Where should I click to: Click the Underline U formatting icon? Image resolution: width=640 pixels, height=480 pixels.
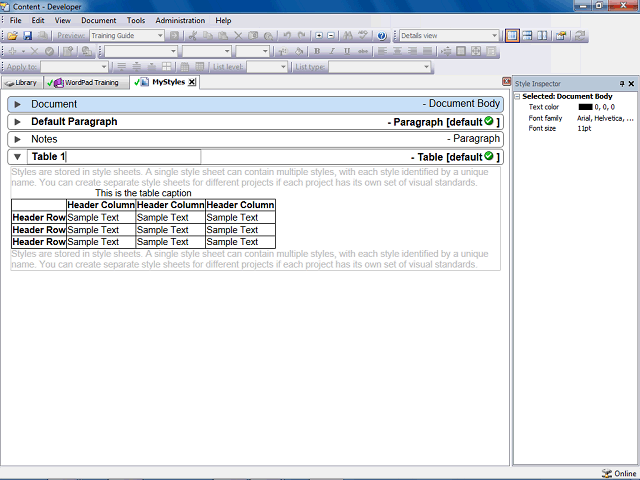pos(347,51)
